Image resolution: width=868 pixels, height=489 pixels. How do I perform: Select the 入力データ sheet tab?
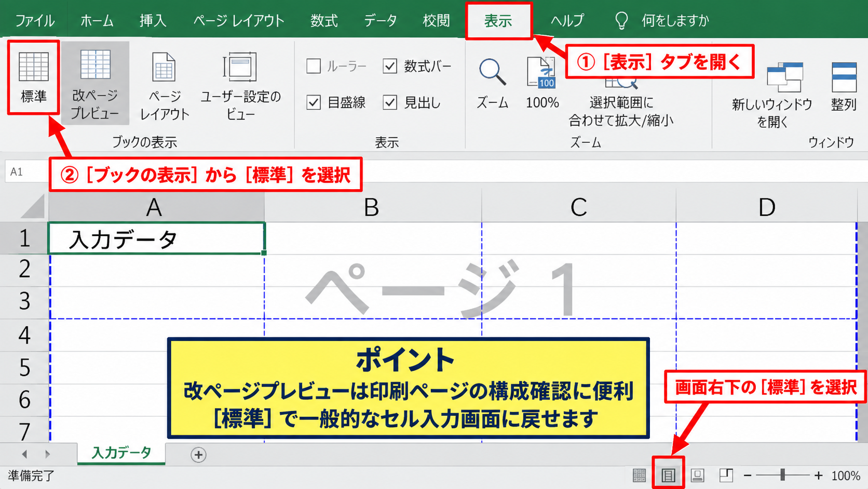pos(121,453)
